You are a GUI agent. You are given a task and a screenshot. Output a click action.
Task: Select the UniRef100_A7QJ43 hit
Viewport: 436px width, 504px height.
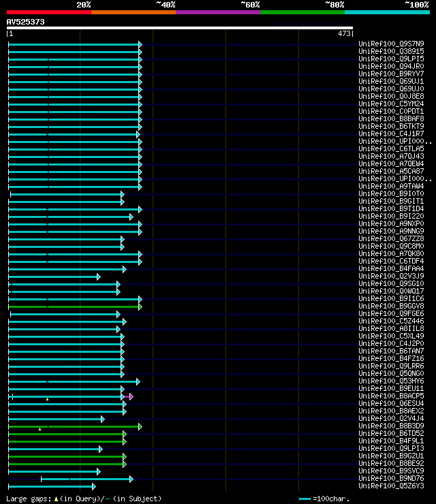click(391, 156)
